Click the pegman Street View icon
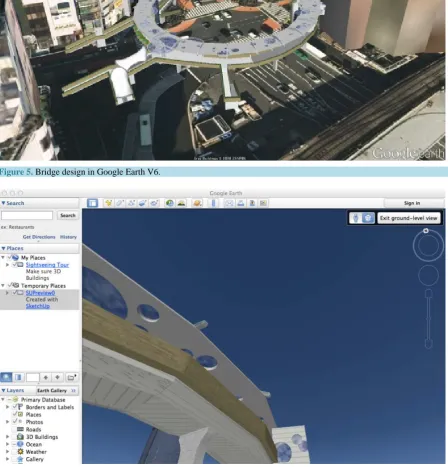This screenshot has width=448, height=467. tap(356, 218)
